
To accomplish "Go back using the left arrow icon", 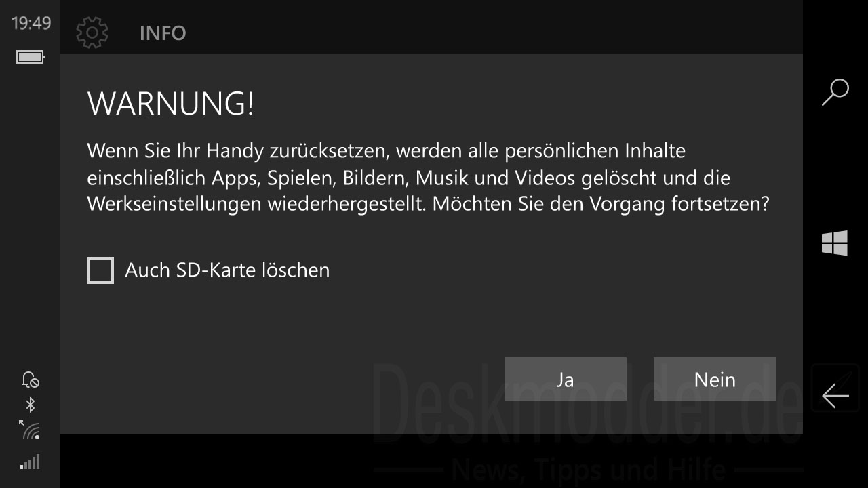I will (835, 396).
